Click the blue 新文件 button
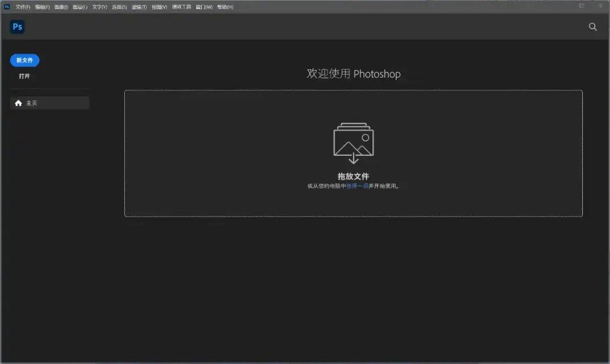This screenshot has width=610, height=364. point(24,60)
